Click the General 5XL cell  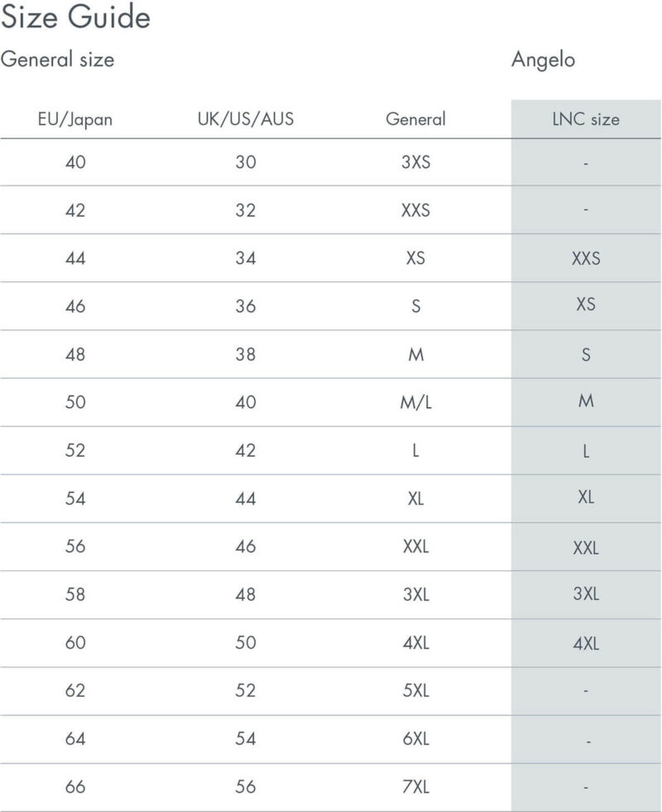tap(415, 690)
